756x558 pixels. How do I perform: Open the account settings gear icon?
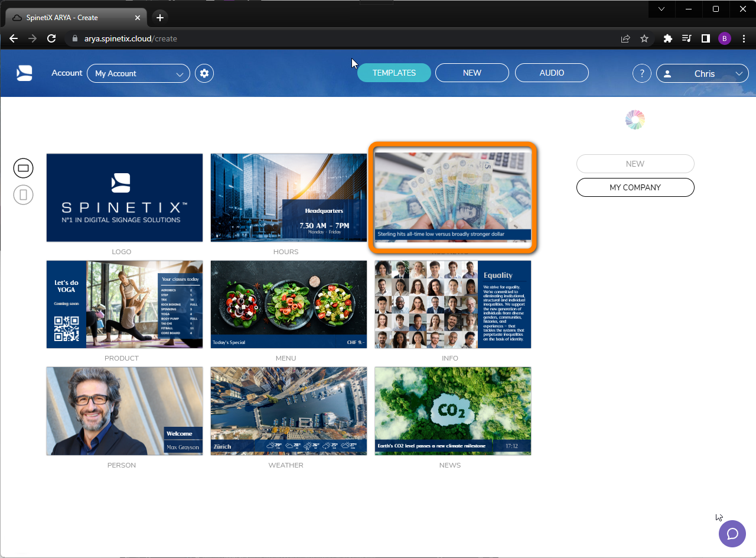click(x=204, y=73)
